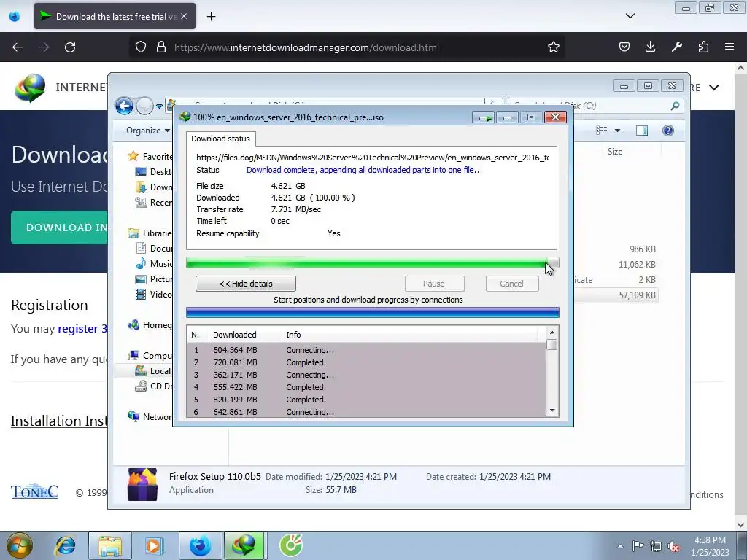Click the Firefox address bar URL
The height and width of the screenshot is (560, 747).
(x=306, y=47)
